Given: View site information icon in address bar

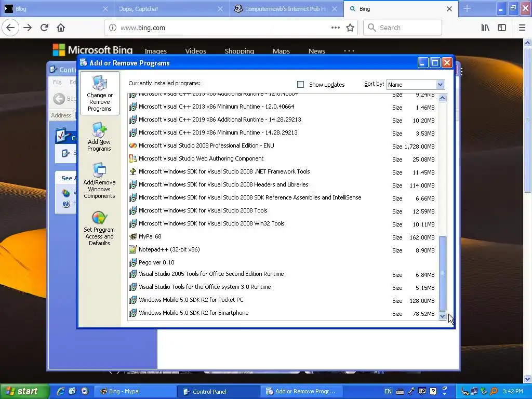Looking at the screenshot, I should click(x=113, y=28).
